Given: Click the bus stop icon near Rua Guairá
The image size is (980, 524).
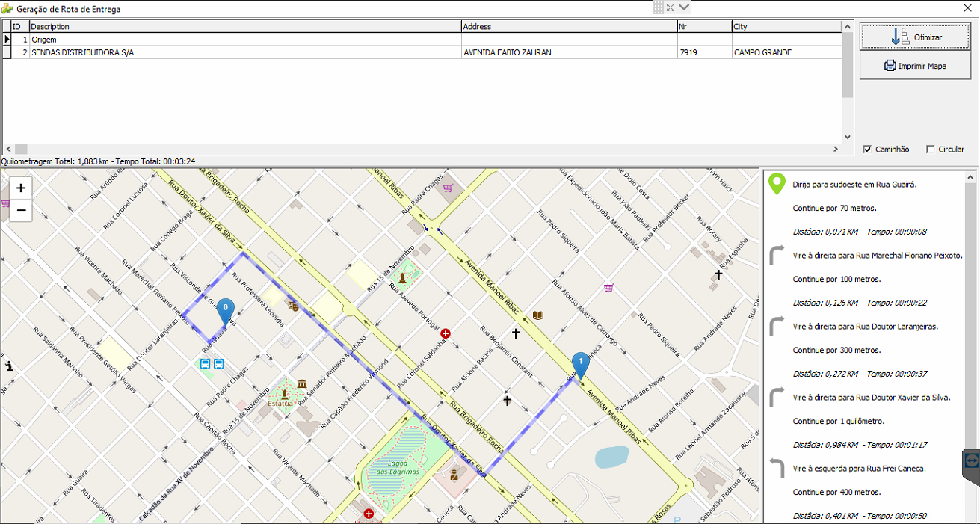Looking at the screenshot, I should coord(205,364).
